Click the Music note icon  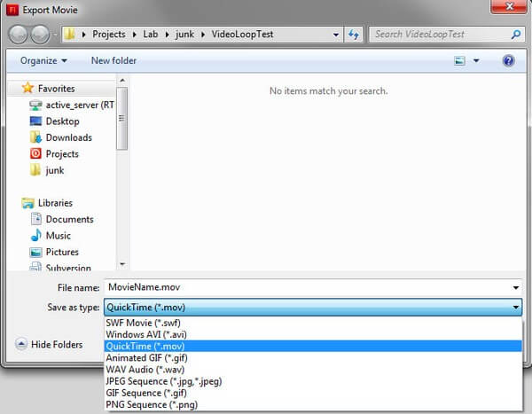click(36, 235)
